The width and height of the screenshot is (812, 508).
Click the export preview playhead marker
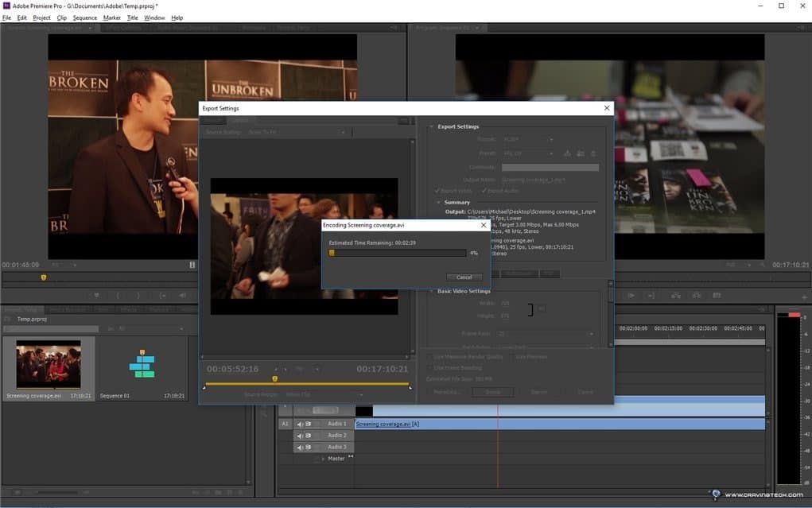[x=275, y=379]
